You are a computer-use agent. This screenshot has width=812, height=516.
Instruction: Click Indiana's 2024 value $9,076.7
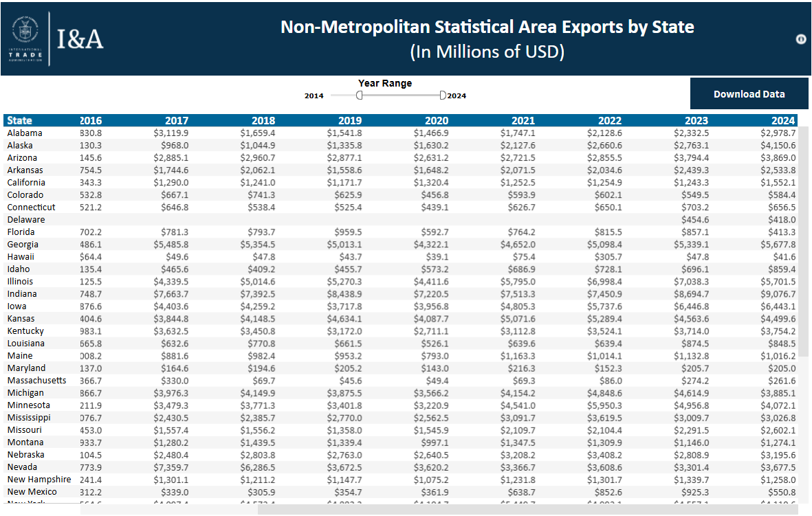(x=778, y=294)
